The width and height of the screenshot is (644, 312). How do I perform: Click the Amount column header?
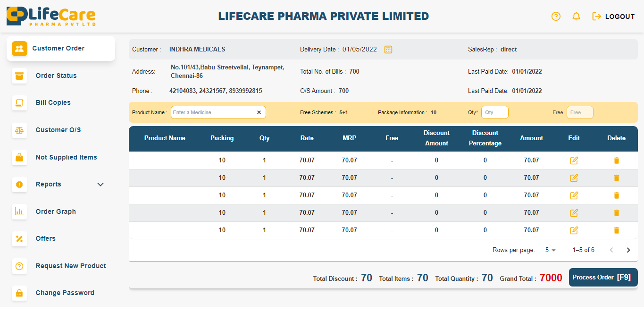pyautogui.click(x=532, y=138)
